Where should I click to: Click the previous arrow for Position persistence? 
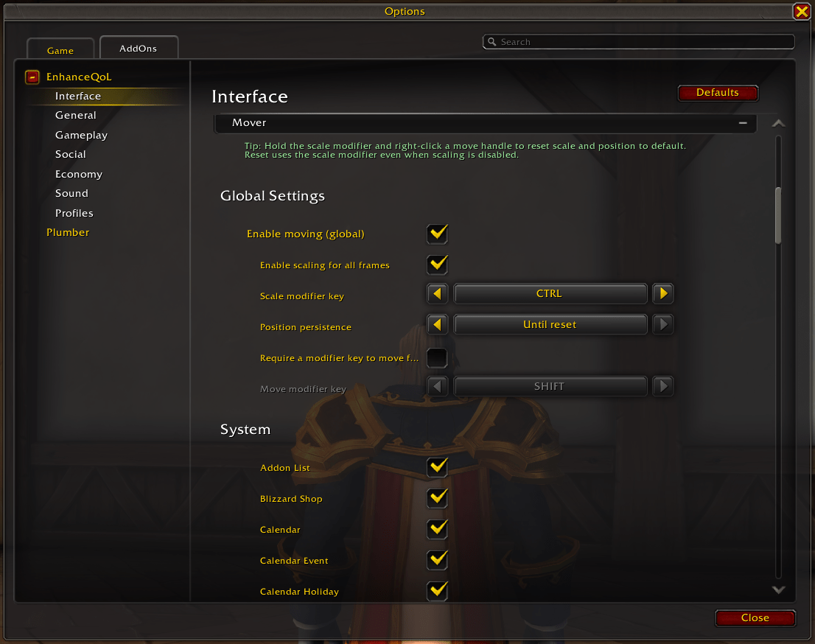tap(437, 324)
